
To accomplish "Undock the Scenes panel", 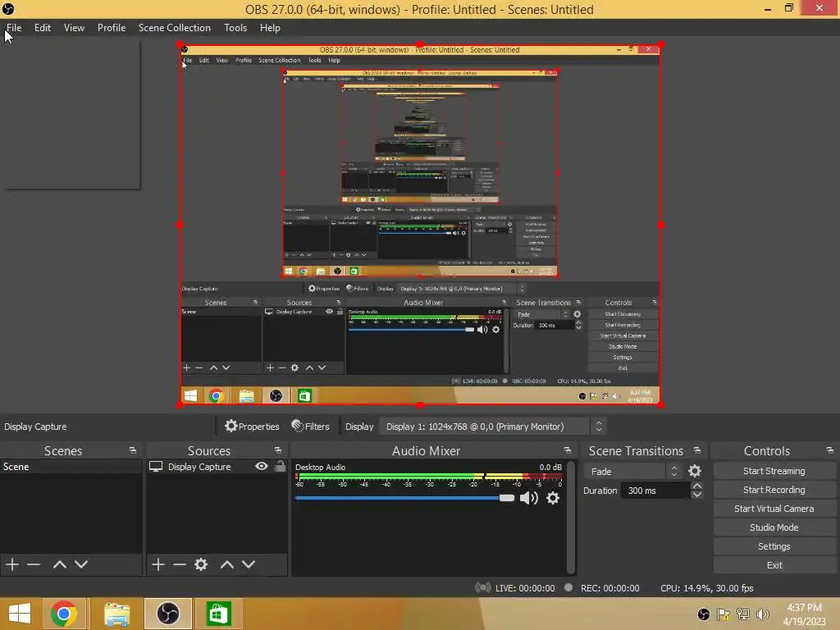I will click(x=132, y=450).
